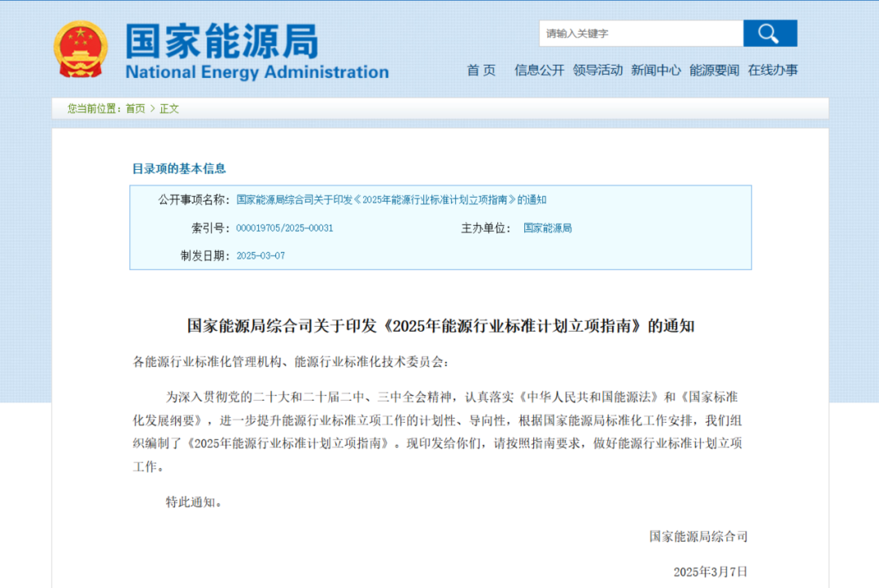Select 能源要闻 in the navigation bar

(715, 70)
